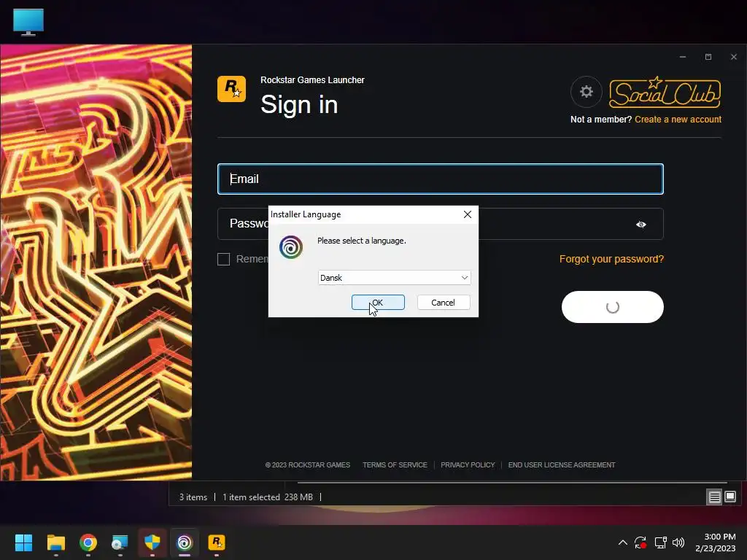Screen dimensions: 747x560
Task: Launch Google Chrome from taskbar
Action: pyautogui.click(x=88, y=542)
